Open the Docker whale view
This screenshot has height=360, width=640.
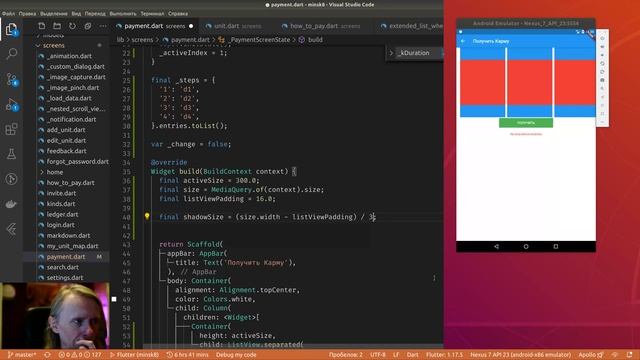11,204
